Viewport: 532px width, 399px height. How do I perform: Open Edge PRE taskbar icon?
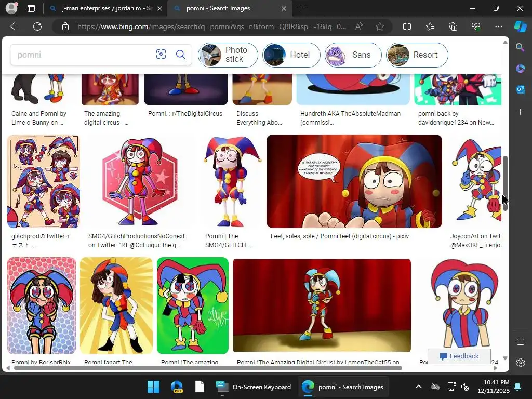[x=177, y=387]
